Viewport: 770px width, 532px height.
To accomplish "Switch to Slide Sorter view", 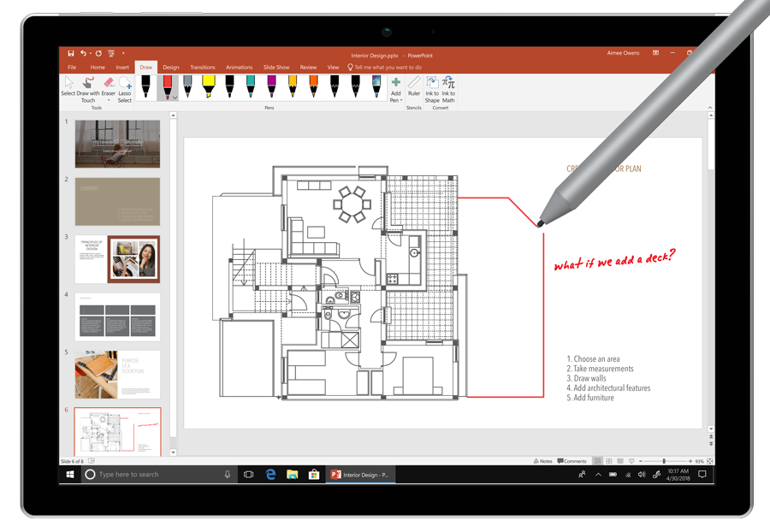I will point(610,460).
